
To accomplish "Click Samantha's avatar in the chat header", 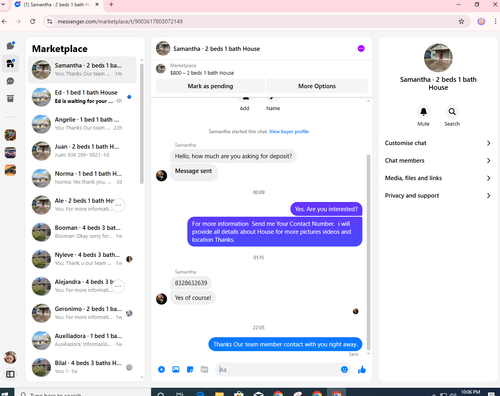I will 163,49.
